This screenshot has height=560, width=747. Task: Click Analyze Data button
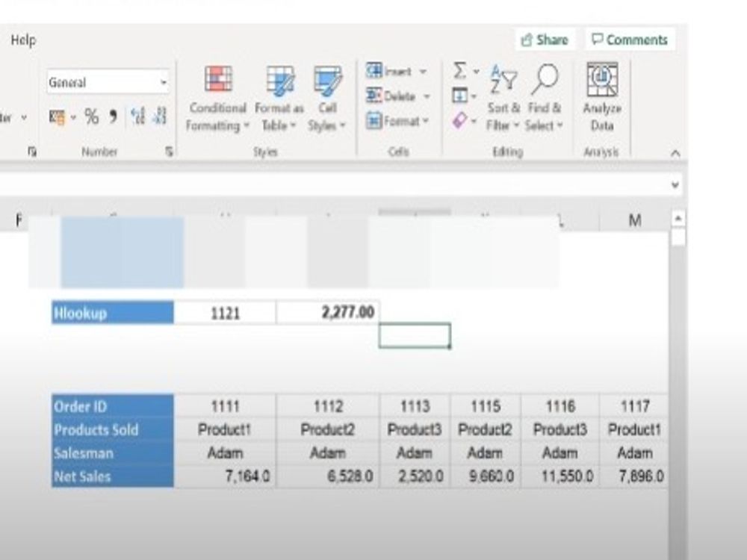pyautogui.click(x=601, y=98)
